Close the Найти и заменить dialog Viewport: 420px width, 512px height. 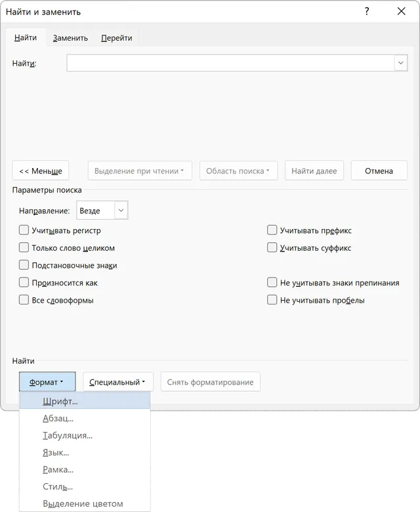pyautogui.click(x=402, y=11)
